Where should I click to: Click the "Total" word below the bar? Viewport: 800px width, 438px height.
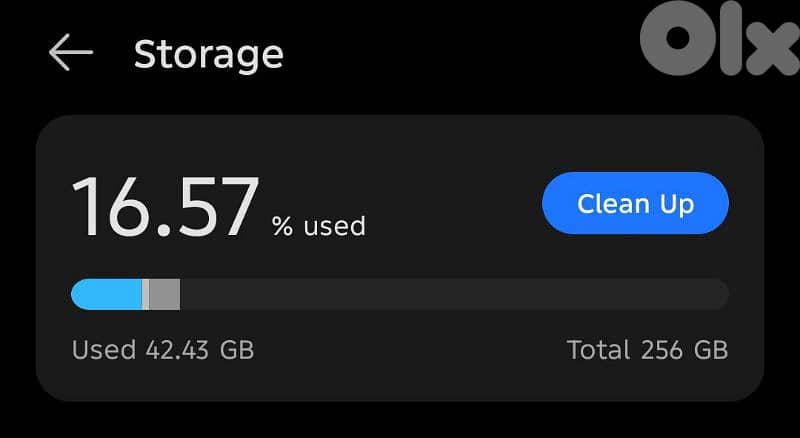pyautogui.click(x=598, y=350)
